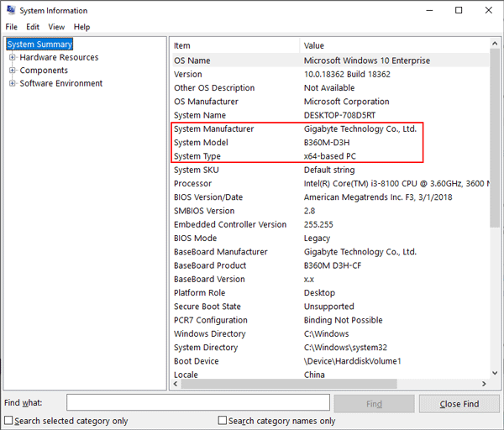Expand the Software Environment node
This screenshot has width=504, height=430.
pos(13,83)
